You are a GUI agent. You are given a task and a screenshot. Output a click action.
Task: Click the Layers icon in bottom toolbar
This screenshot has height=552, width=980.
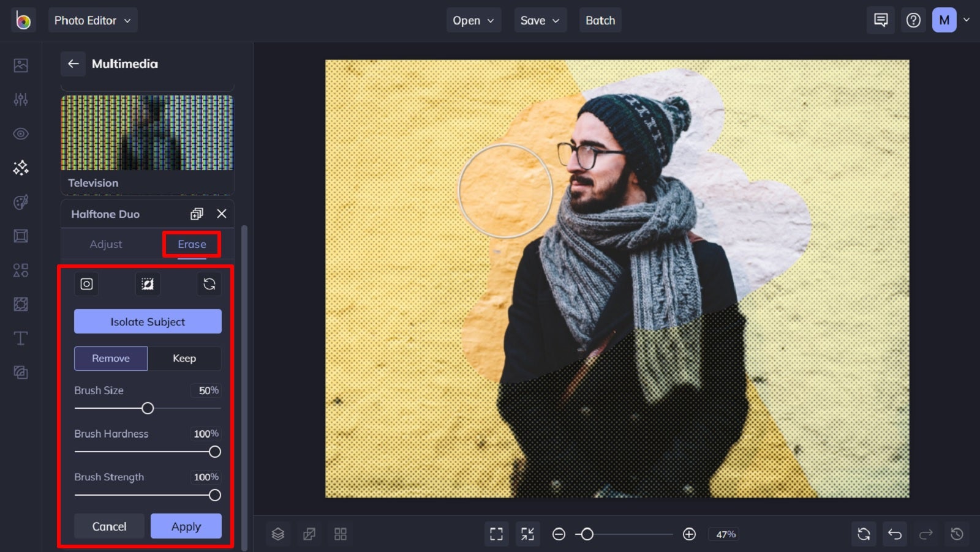tap(279, 534)
